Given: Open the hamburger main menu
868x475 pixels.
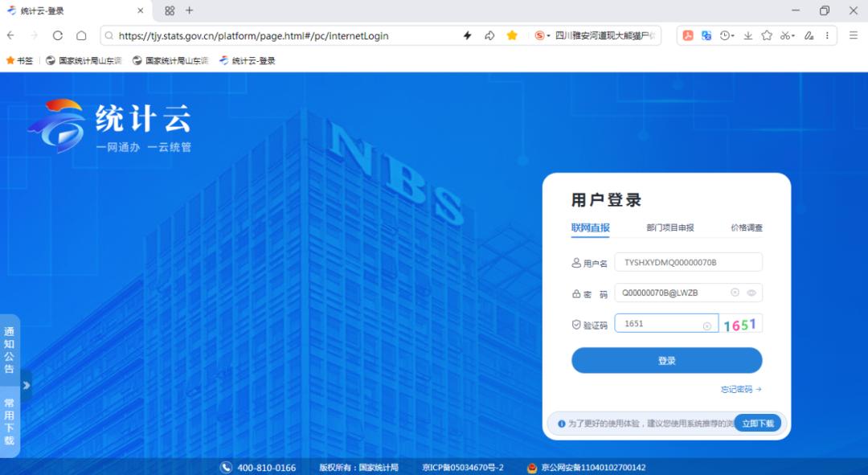Looking at the screenshot, I should [x=853, y=35].
